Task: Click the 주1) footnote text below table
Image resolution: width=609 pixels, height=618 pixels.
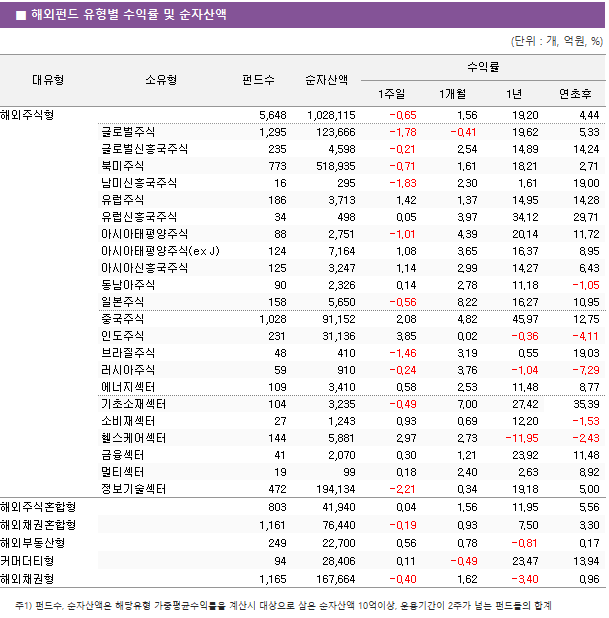Action: (x=283, y=605)
